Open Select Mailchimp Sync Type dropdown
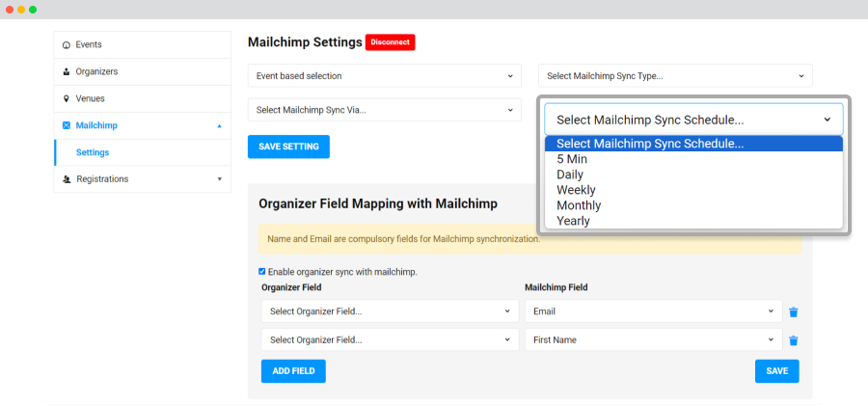Viewport: 868px width, 405px height. [x=675, y=76]
